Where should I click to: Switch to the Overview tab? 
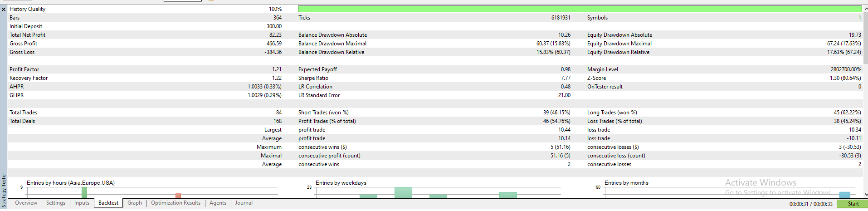(x=26, y=203)
